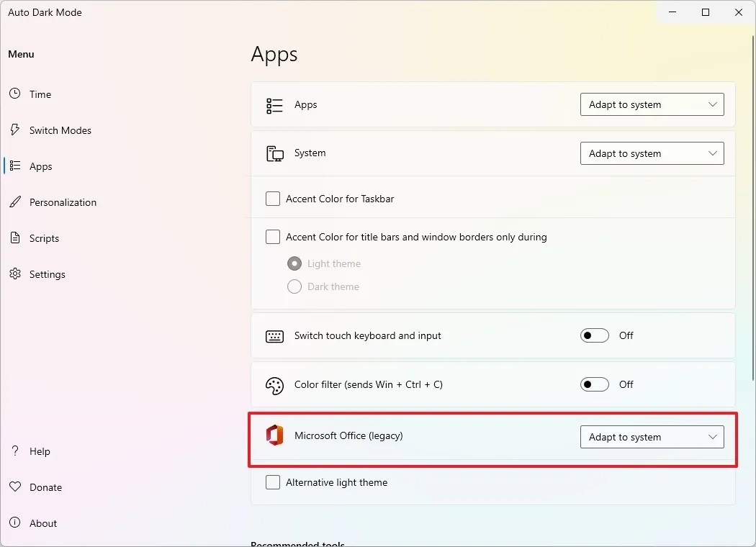Select the Apps list icon in sidebar

point(15,166)
